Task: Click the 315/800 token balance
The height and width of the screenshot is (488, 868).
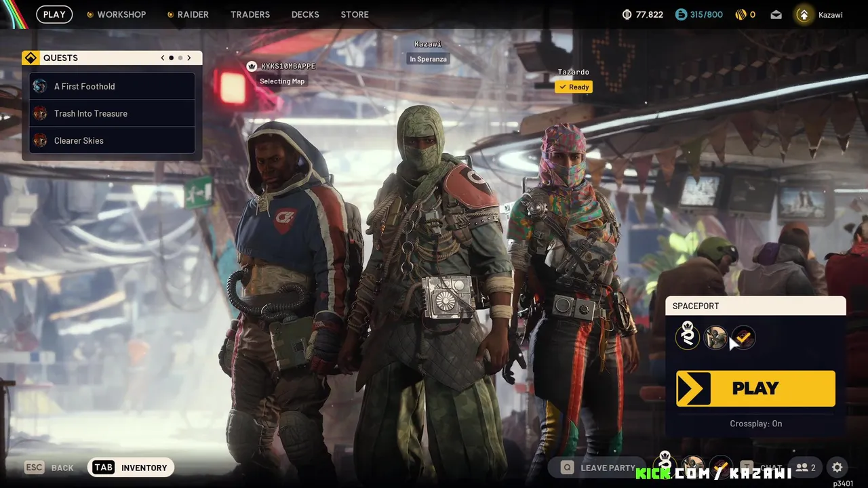Action: 707,14
